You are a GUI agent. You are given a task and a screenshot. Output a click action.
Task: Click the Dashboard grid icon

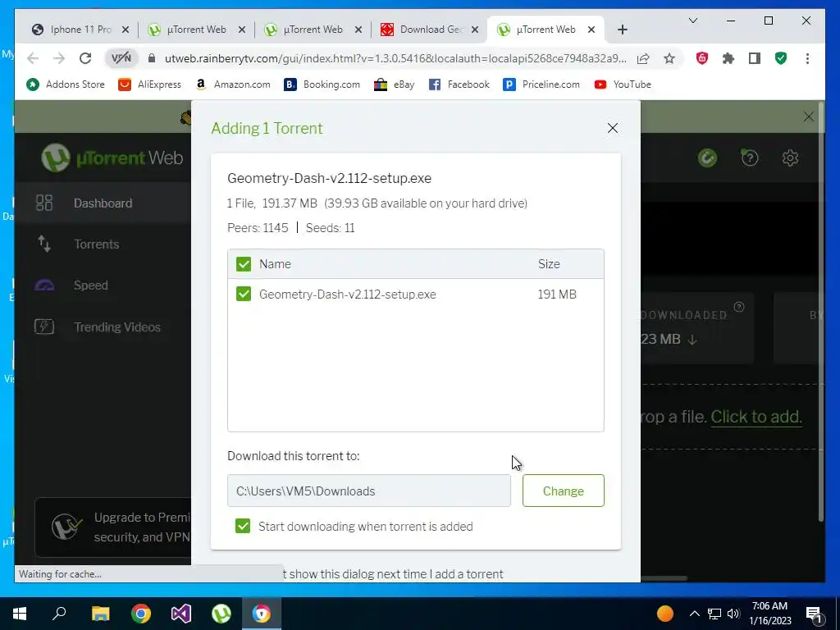click(x=44, y=203)
